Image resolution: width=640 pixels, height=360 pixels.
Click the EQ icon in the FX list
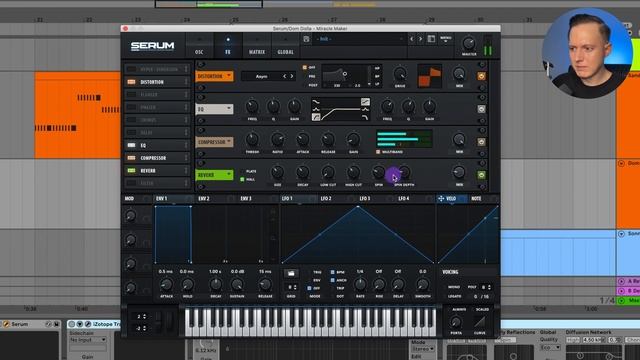[x=131, y=145]
